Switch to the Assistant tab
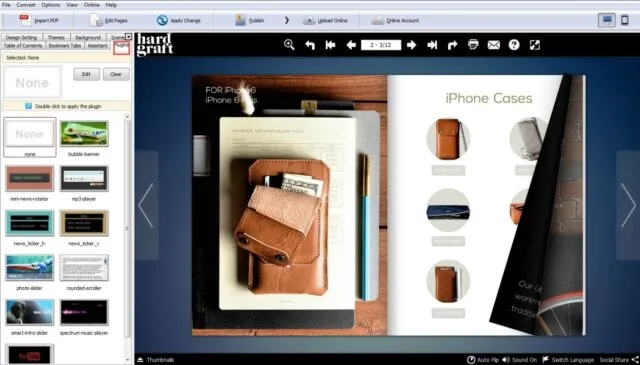 (x=98, y=46)
